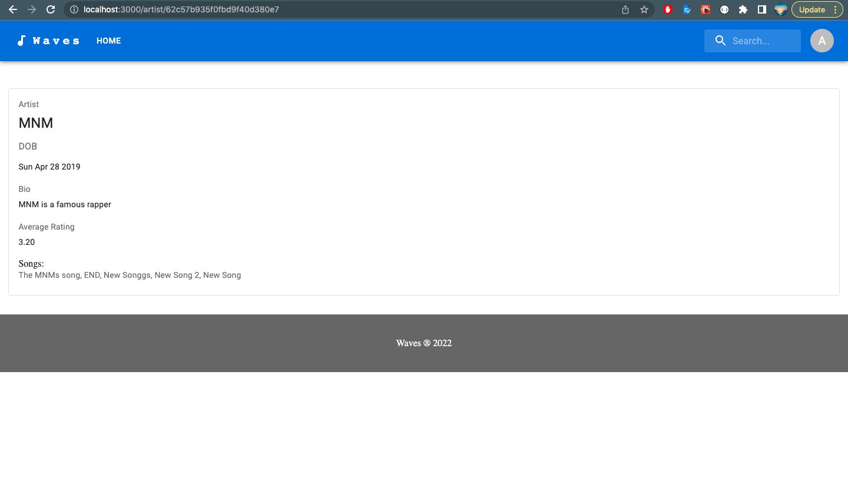The height and width of the screenshot is (504, 848).
Task: Bookmark the page via the star icon
Action: point(644,9)
